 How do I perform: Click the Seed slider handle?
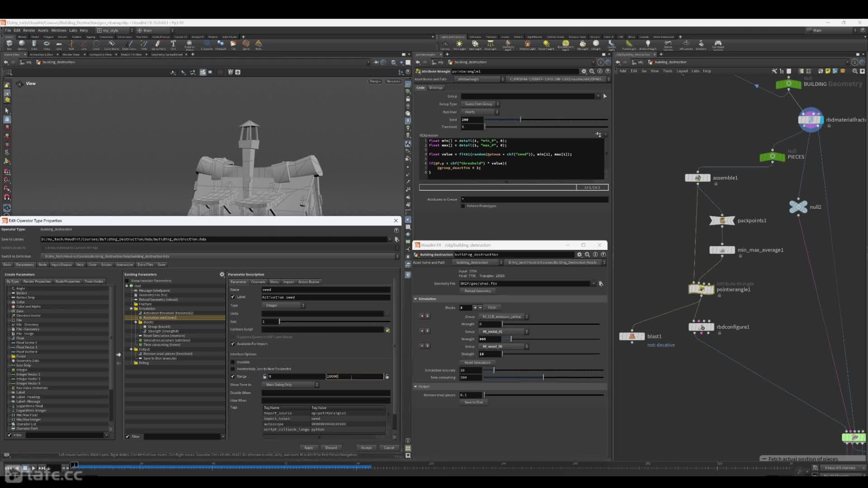(520, 120)
